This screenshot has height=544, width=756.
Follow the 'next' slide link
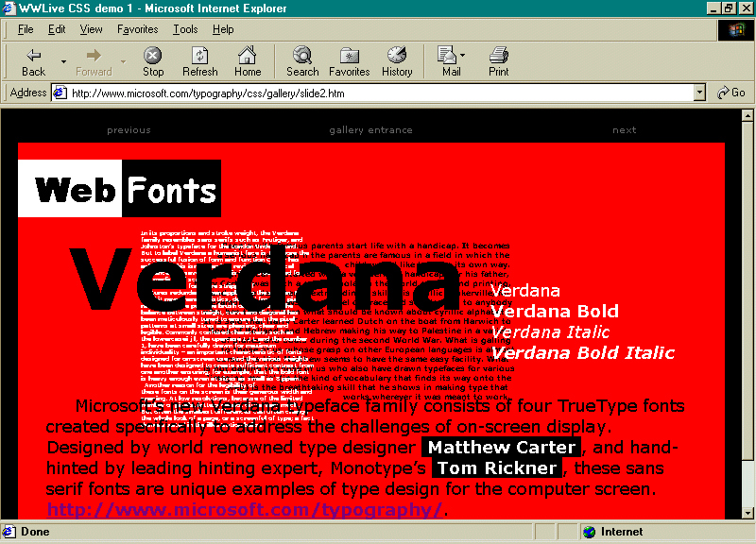(625, 130)
